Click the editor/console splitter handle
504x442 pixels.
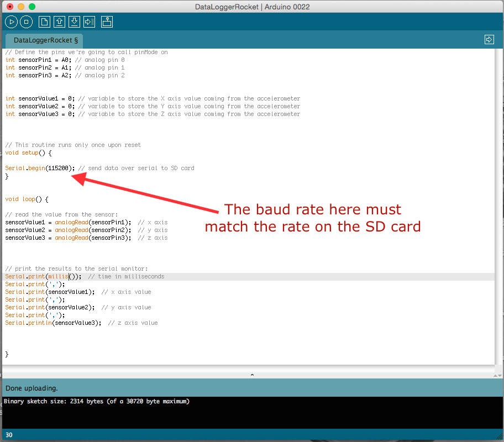tap(253, 375)
